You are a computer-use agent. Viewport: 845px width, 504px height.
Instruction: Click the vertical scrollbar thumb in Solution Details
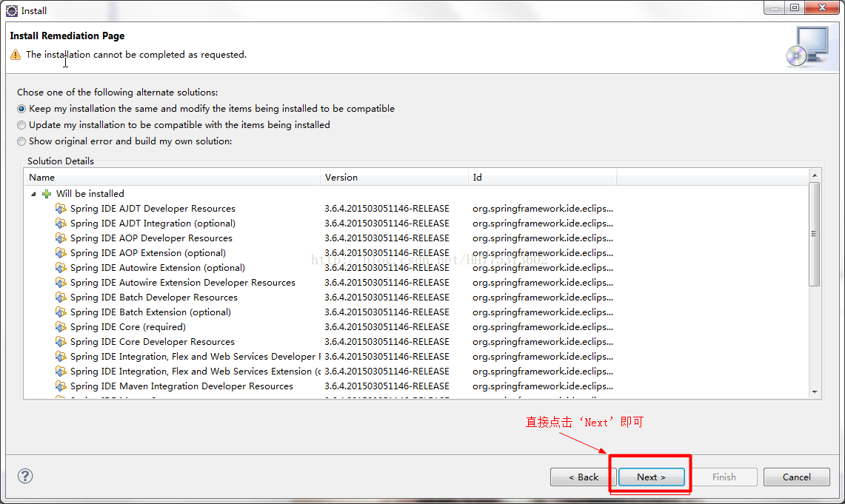pos(815,234)
